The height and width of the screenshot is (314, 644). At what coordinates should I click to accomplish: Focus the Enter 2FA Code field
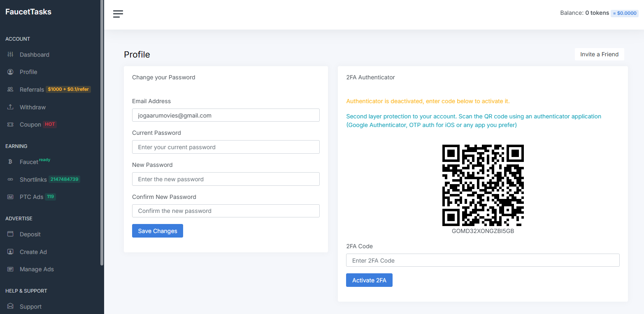(483, 261)
